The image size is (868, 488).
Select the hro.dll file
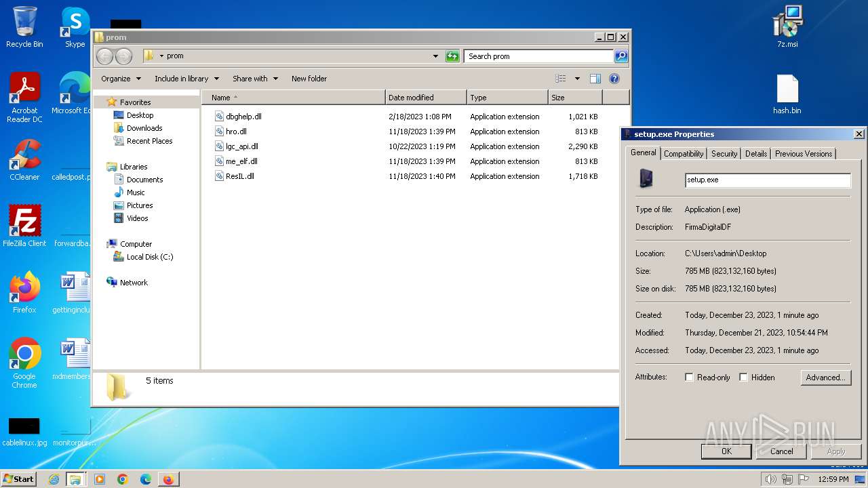tap(236, 131)
